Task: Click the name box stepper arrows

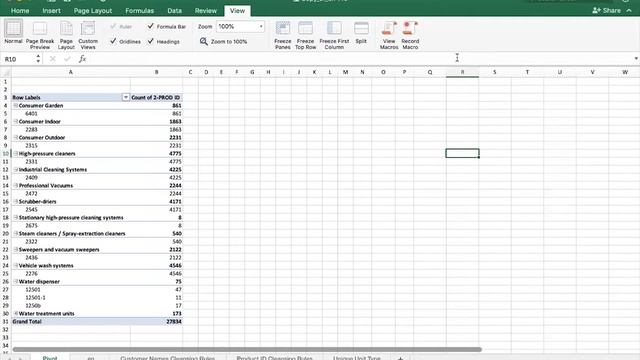Action: 38,59
